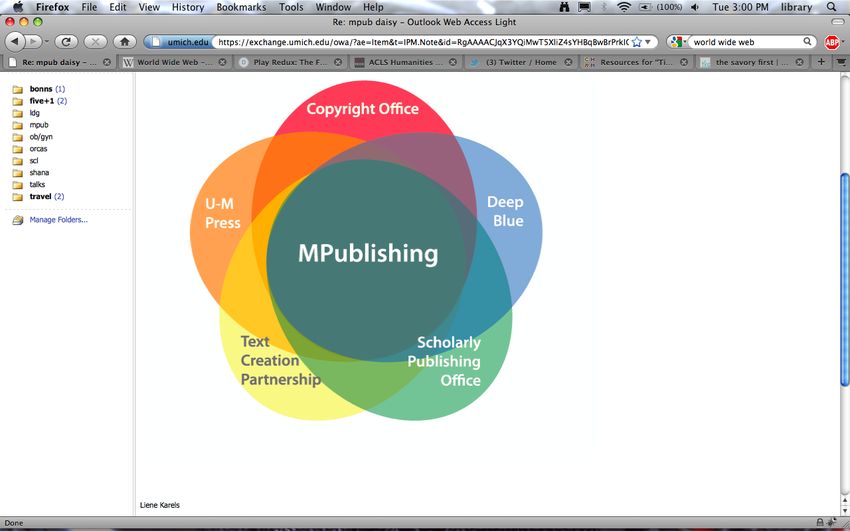Image resolution: width=850 pixels, height=531 pixels.
Task: Switch to the ACLS Humanities tab
Action: (405, 62)
